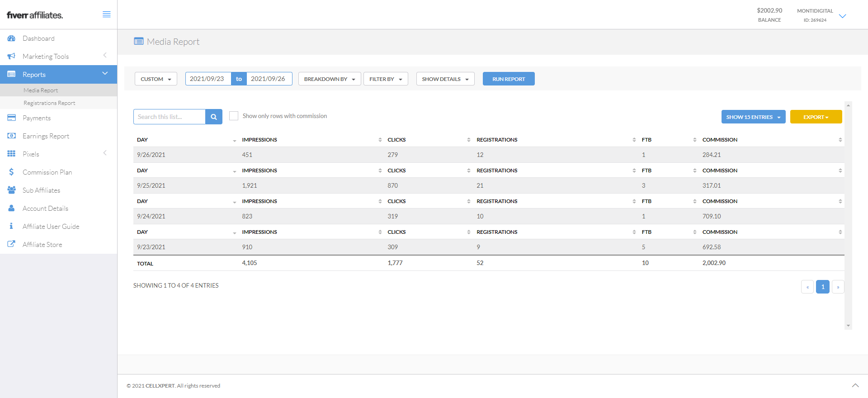Click the Payments credit card icon
This screenshot has height=398, width=868.
tap(11, 118)
